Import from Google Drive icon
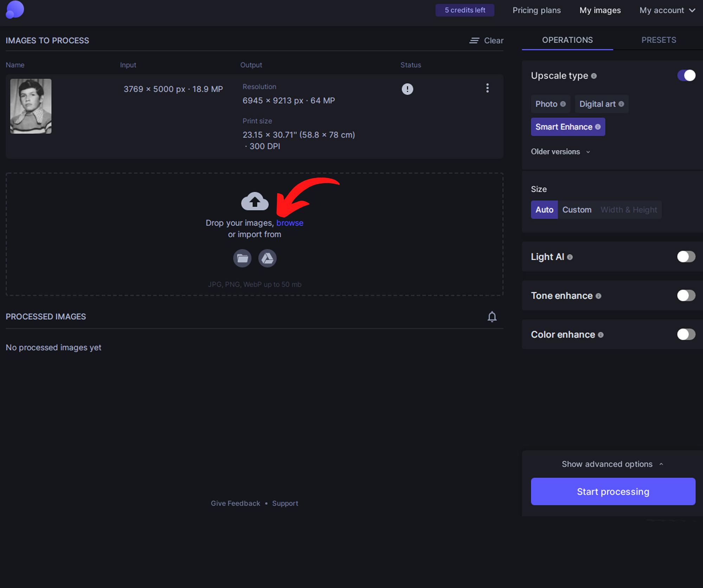This screenshot has height=588, width=703. (x=267, y=258)
